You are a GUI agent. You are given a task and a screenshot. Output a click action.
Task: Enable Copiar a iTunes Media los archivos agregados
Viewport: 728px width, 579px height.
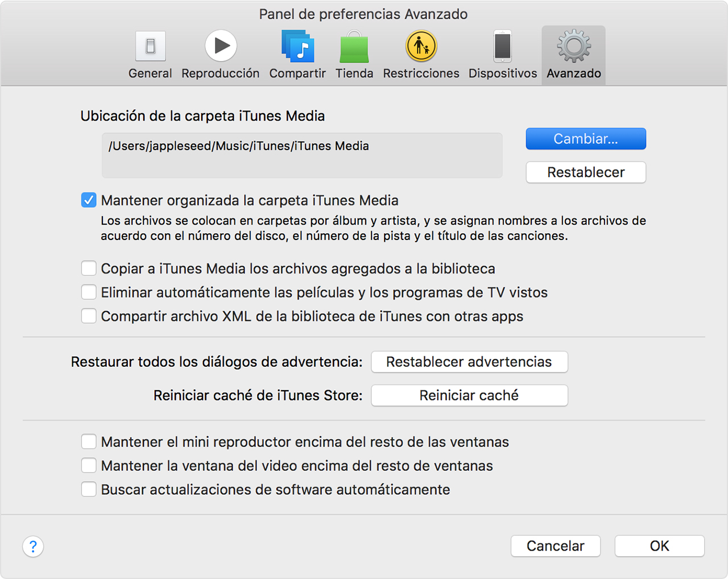[x=89, y=268]
